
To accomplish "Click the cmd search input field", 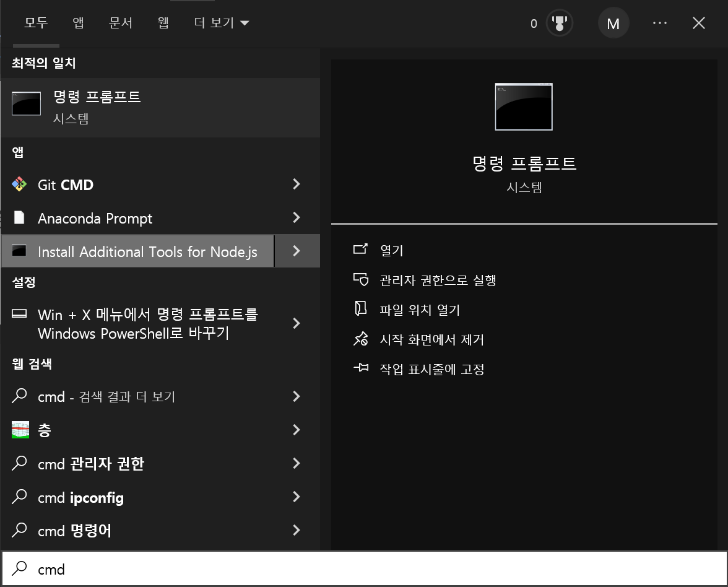I will [365, 568].
